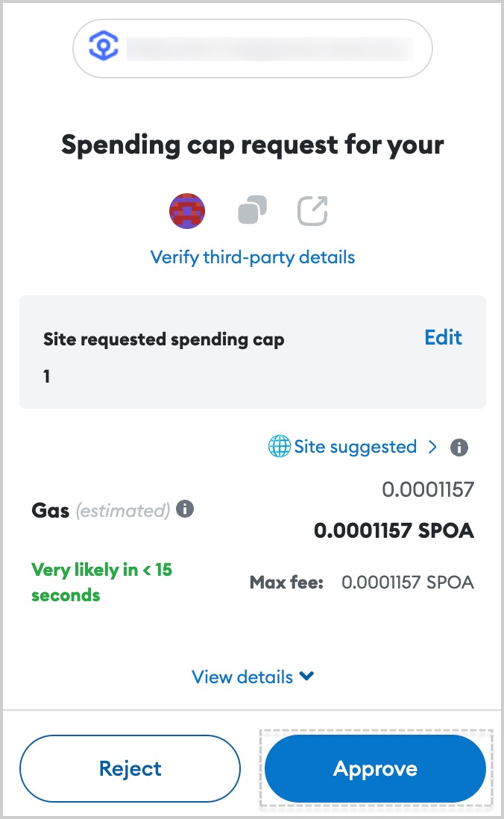The image size is (504, 819).
Task: Click the blue site logo icon
Action: point(104,46)
